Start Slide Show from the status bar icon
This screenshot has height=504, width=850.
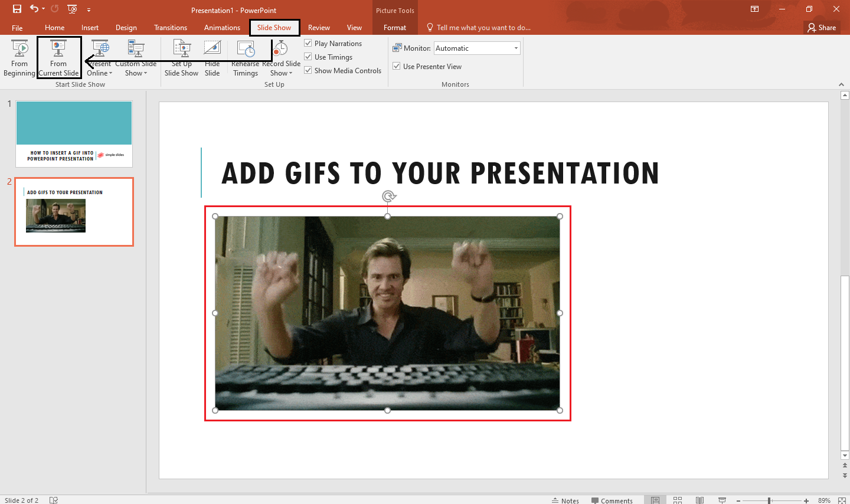tap(721, 499)
